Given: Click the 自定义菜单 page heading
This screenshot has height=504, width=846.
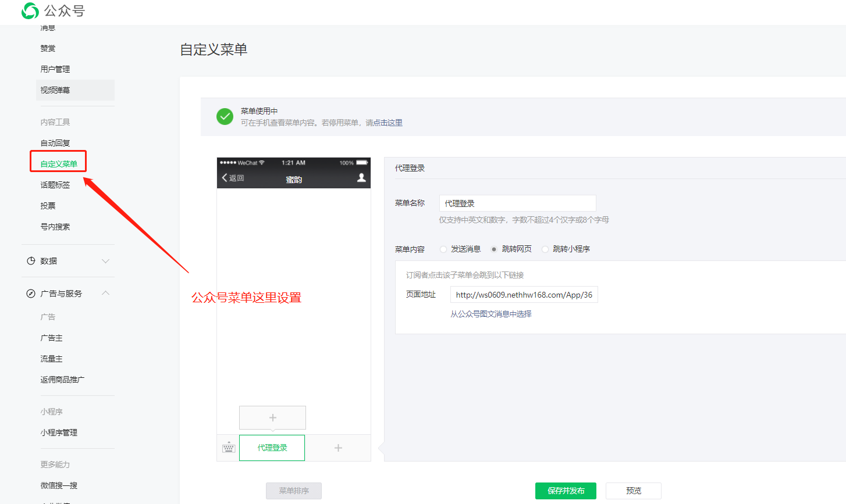Looking at the screenshot, I should (x=214, y=49).
